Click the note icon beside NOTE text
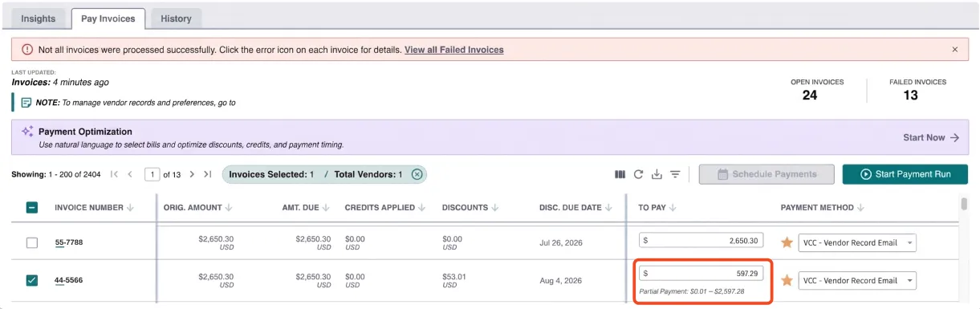The image size is (980, 309). [26, 103]
